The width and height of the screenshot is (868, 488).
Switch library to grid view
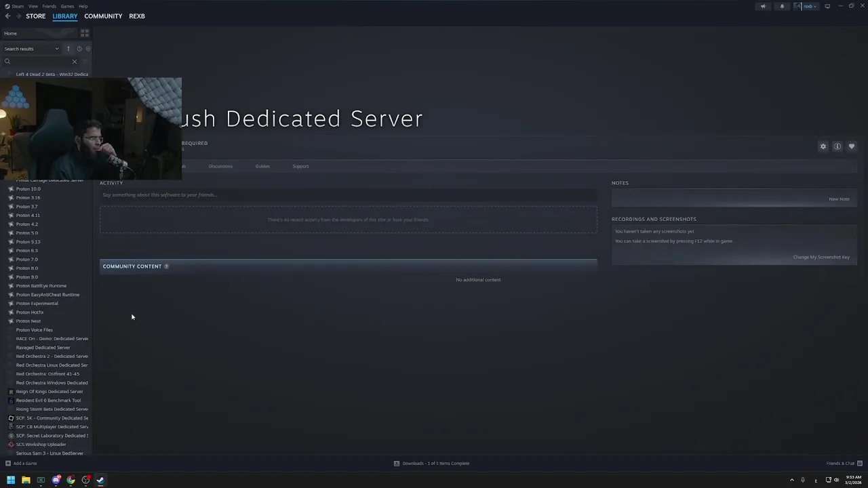(x=85, y=33)
